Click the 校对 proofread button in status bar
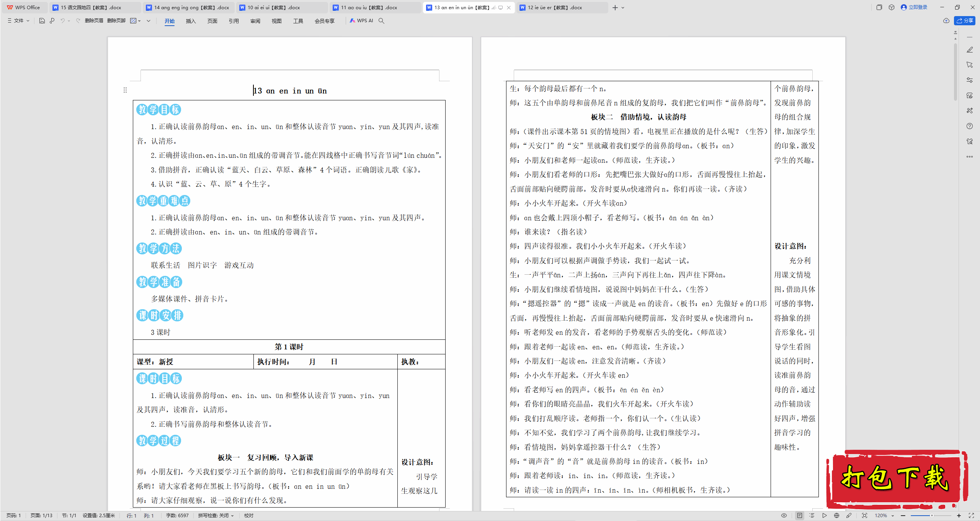This screenshot has width=980, height=521. (249, 516)
